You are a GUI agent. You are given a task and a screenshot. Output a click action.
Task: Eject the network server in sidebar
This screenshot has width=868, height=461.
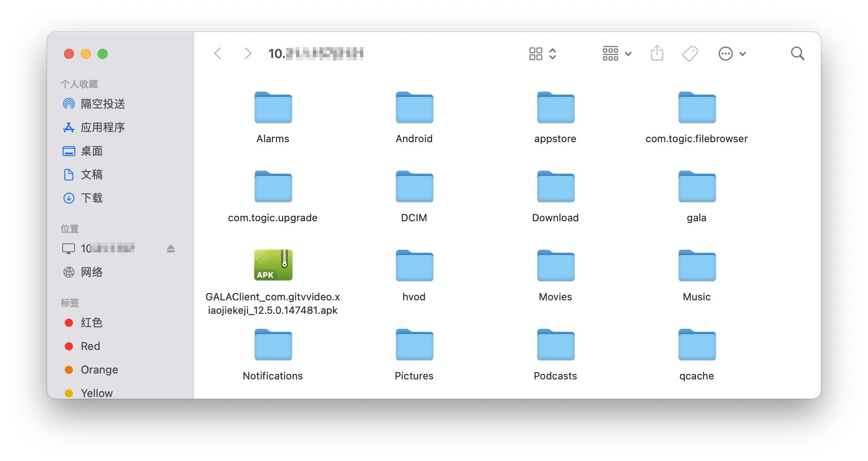click(171, 249)
